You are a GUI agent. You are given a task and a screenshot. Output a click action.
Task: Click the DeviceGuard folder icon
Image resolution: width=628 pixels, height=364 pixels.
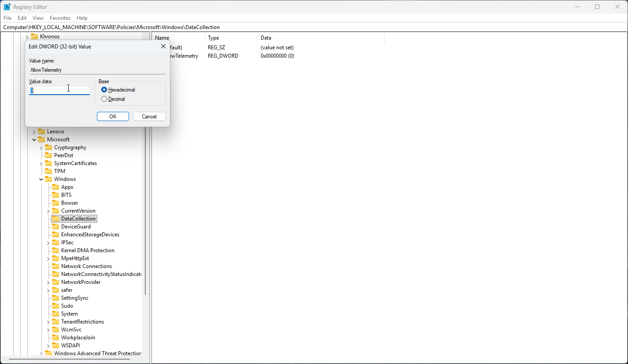pyautogui.click(x=55, y=227)
